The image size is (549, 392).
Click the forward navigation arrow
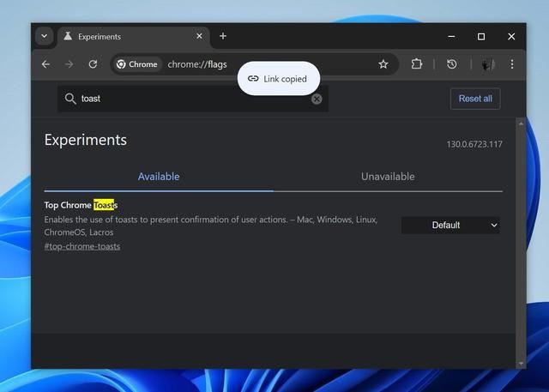(69, 64)
